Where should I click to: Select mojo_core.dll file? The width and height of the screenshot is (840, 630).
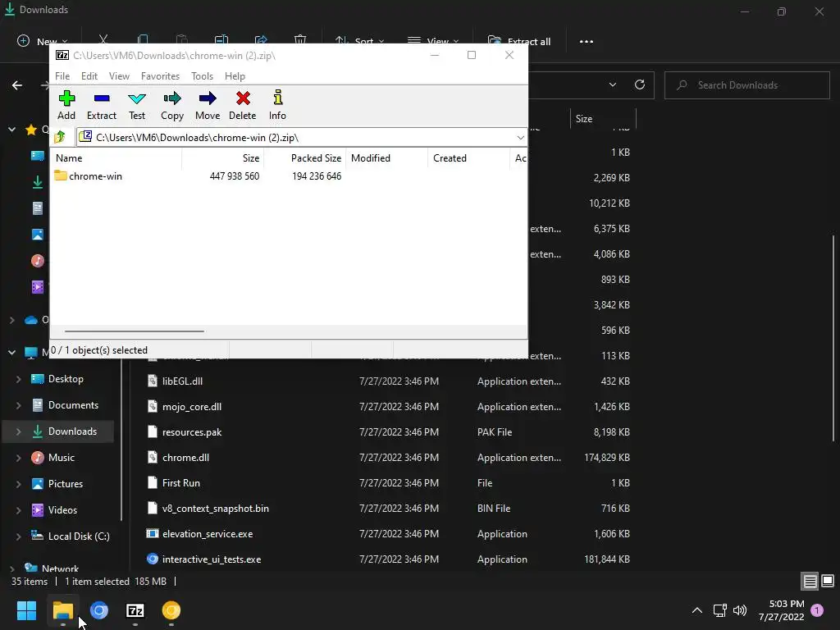[x=192, y=407]
